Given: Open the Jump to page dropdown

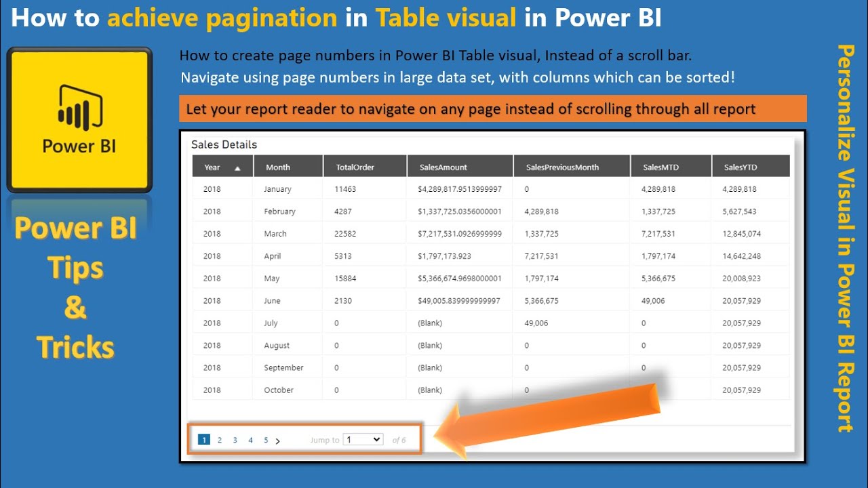Looking at the screenshot, I should [363, 439].
